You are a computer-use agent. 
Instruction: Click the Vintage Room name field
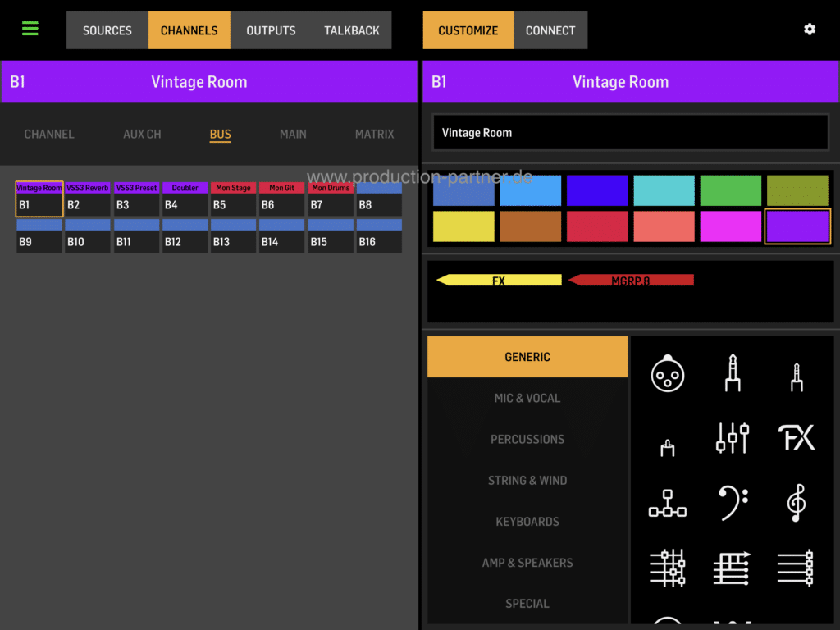click(x=629, y=133)
